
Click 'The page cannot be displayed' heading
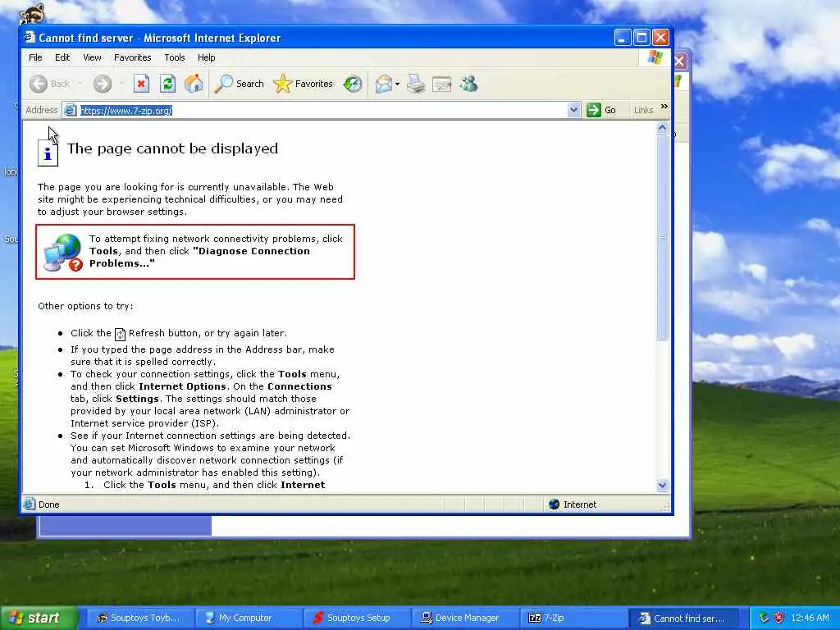172,148
